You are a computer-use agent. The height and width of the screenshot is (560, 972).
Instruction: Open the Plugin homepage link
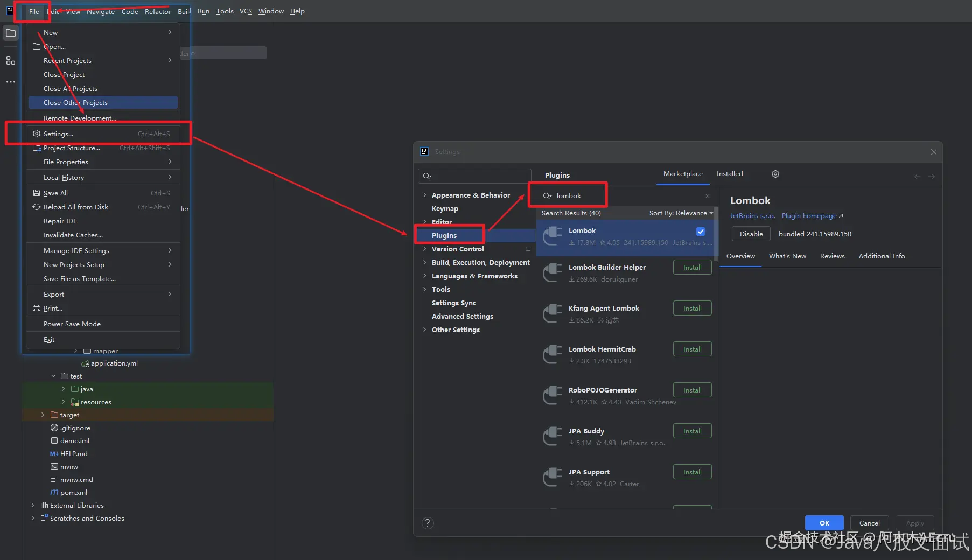click(x=812, y=216)
